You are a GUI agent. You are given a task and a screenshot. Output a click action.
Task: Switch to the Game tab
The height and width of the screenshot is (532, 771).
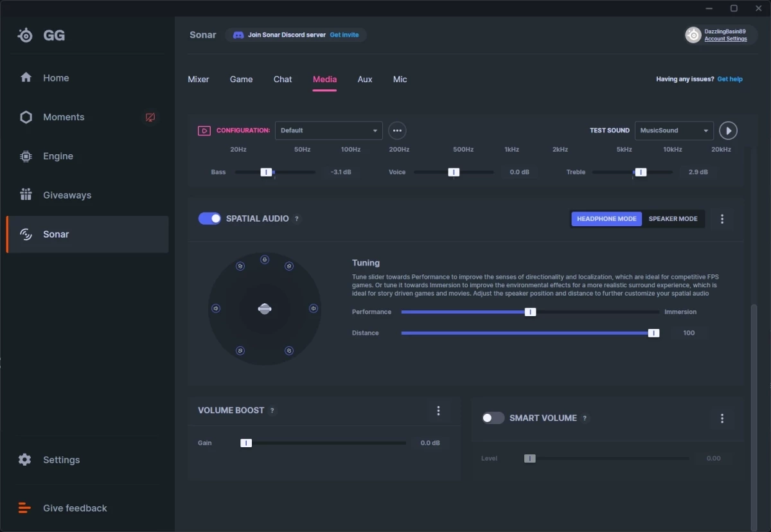[242, 80]
